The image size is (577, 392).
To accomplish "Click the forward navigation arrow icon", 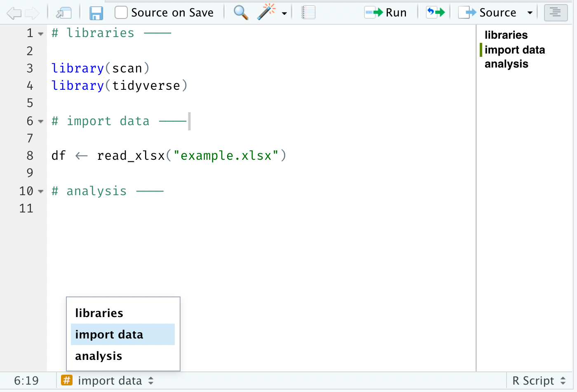I will 32,13.
